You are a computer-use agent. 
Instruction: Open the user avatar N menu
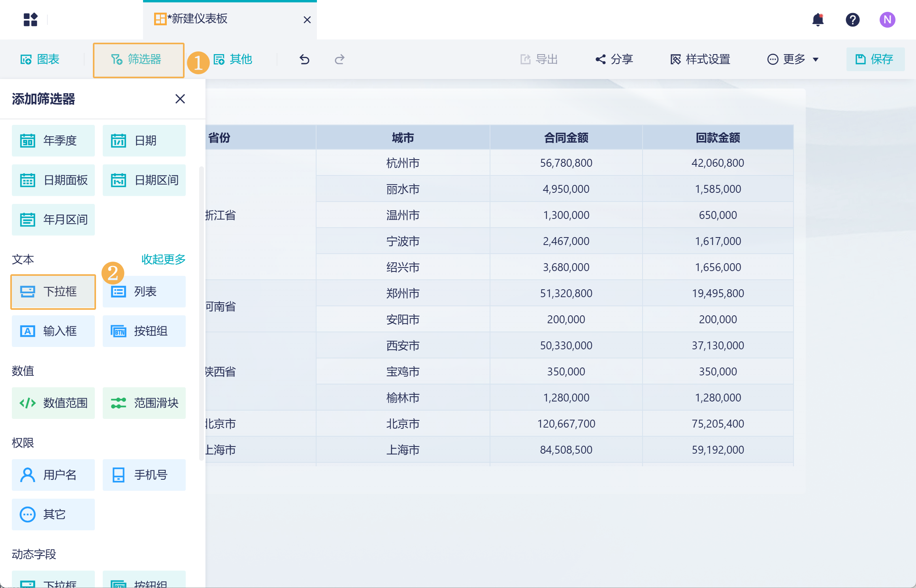point(887,20)
